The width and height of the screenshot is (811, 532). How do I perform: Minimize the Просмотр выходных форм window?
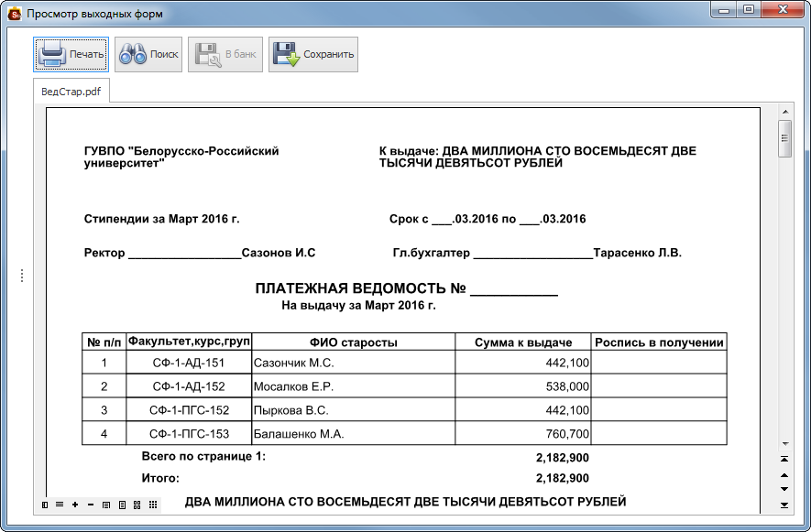[x=724, y=10]
